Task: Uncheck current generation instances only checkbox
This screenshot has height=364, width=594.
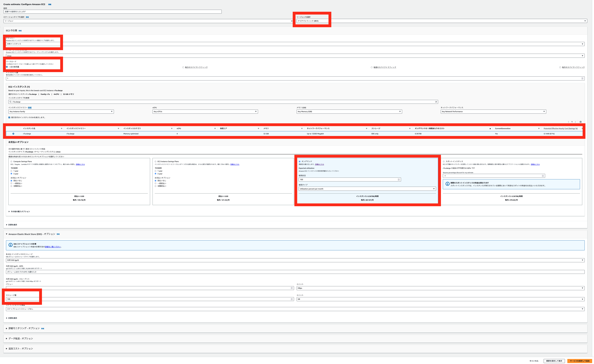Action: click(x=9, y=118)
